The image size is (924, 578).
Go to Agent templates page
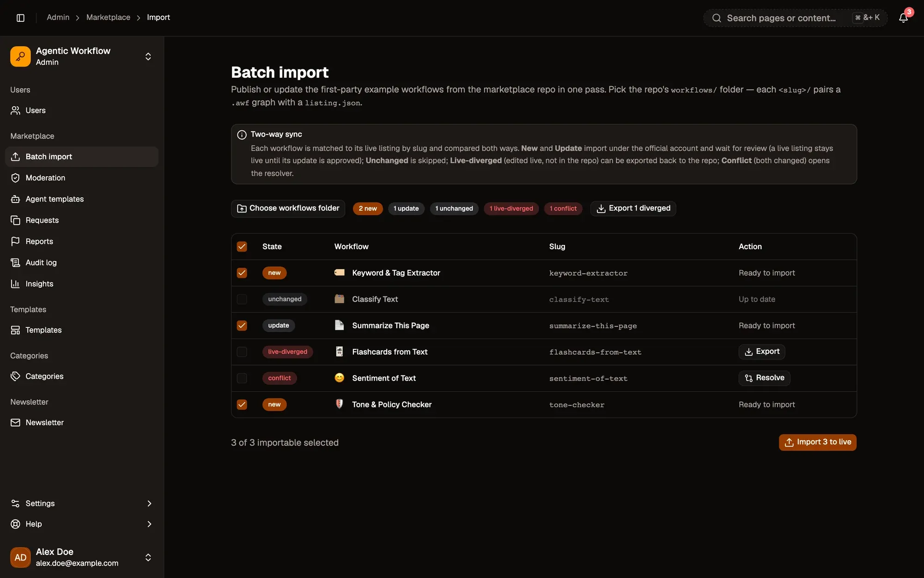[82, 199]
